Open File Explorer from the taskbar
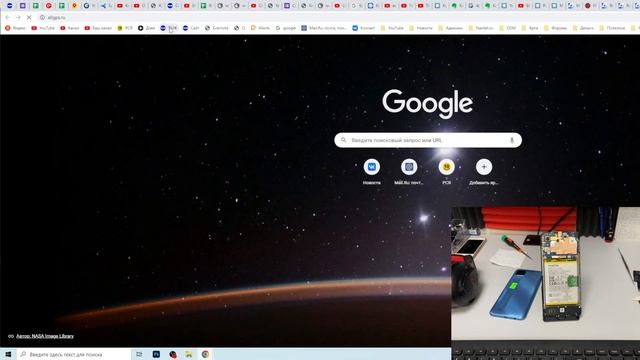 point(189,354)
